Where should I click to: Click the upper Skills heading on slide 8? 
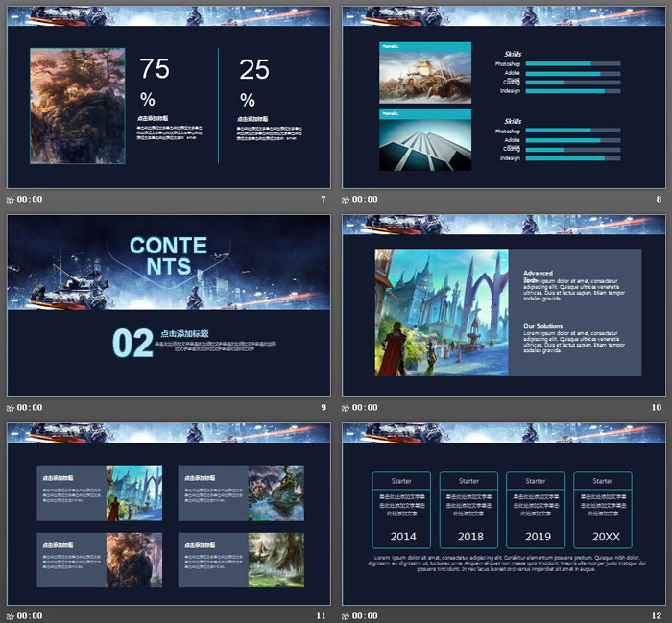pos(513,54)
